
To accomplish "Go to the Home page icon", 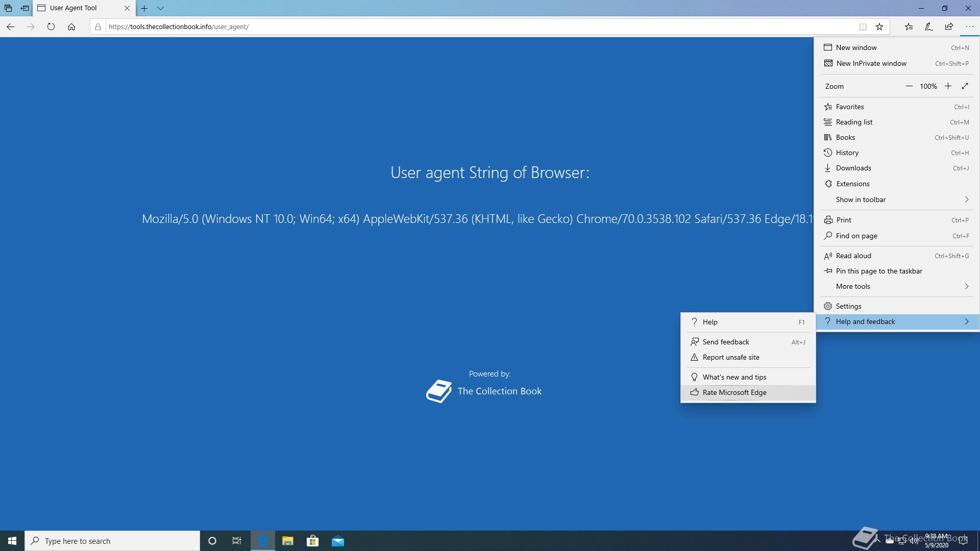I will click(71, 27).
